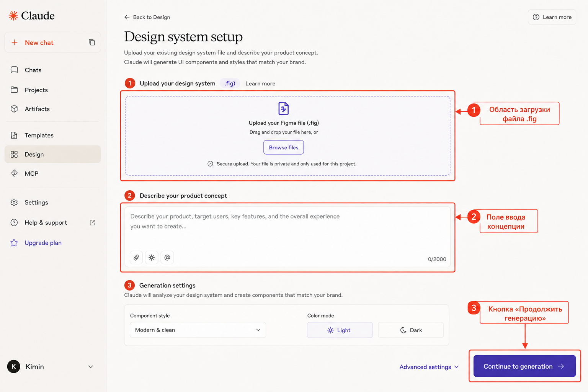Screen dimensions: 588x392
Task: Expand Advanced settings
Action: [x=429, y=367]
